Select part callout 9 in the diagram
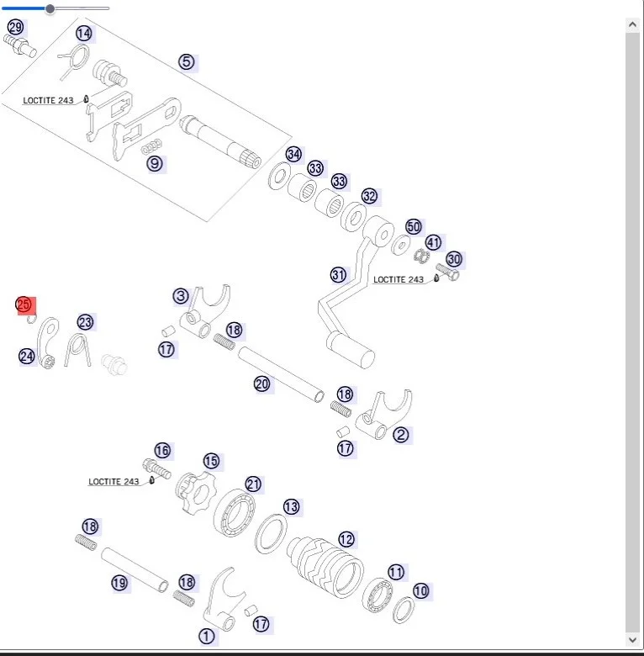Screen dimensions: 644x656 [x=155, y=163]
